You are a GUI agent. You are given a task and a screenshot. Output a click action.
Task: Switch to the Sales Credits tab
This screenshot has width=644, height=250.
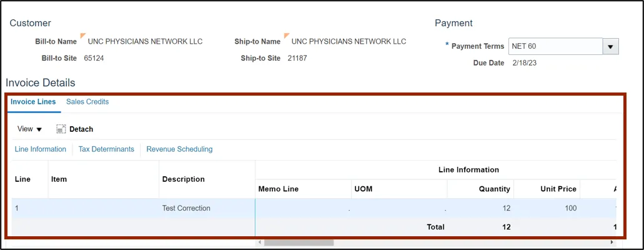pyautogui.click(x=87, y=102)
